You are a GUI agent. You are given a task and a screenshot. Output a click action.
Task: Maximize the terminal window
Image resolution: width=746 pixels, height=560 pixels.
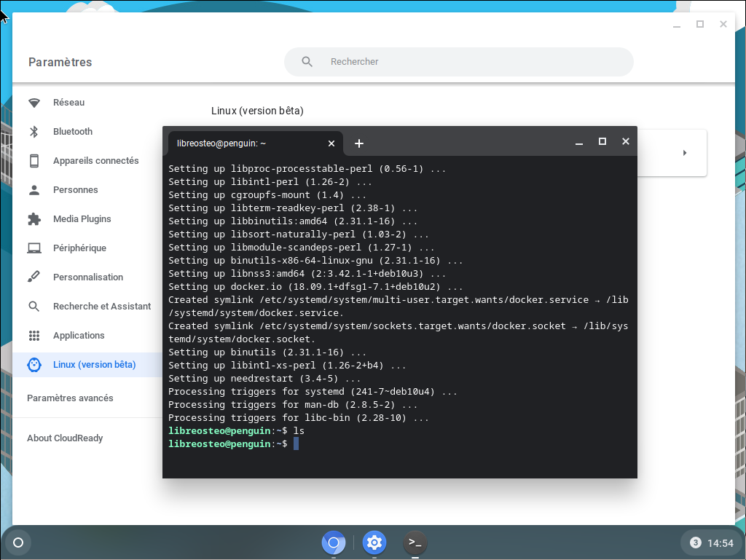tap(602, 142)
